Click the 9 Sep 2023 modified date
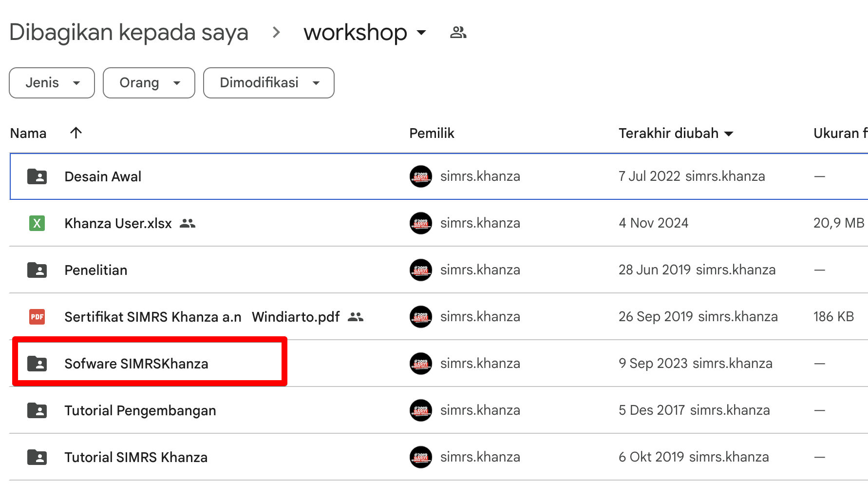 [653, 364]
